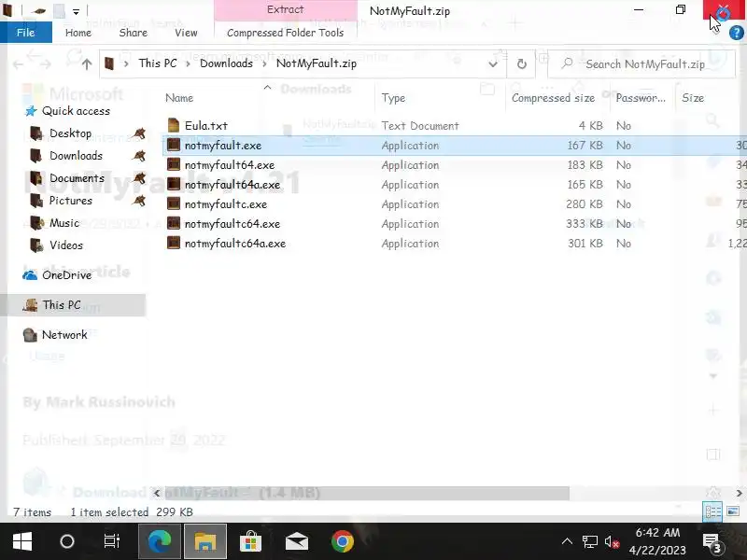
Task: Open Documents in navigation pane
Action: (77, 178)
